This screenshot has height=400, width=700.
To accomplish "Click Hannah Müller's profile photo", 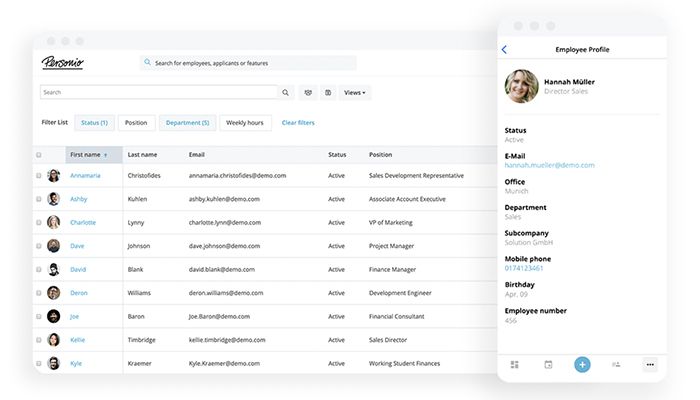I will [x=522, y=86].
